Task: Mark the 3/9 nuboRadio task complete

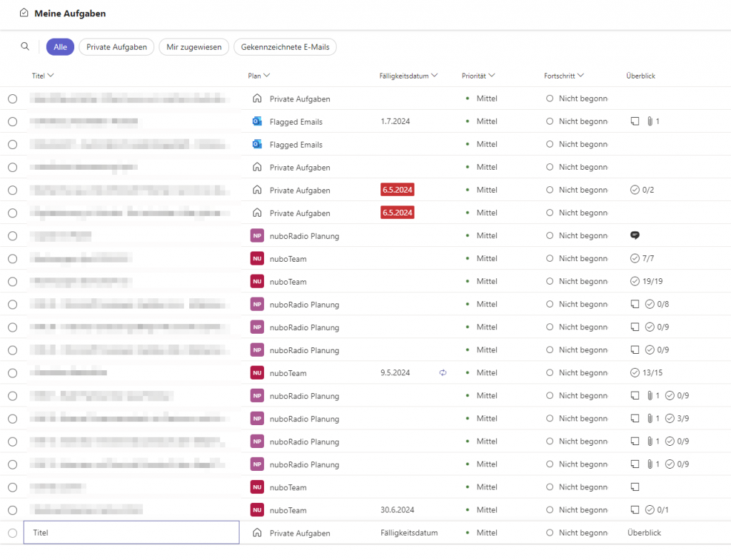Action: click(13, 419)
